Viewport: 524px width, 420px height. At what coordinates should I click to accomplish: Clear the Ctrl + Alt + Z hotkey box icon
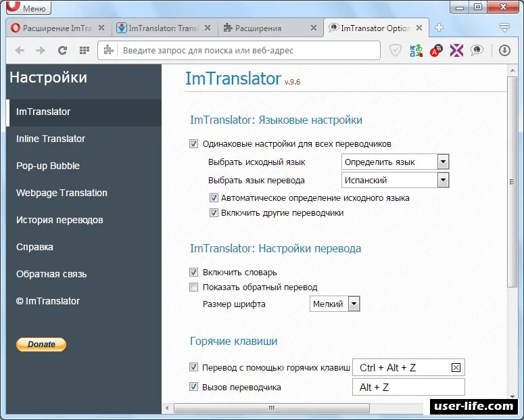(x=456, y=368)
